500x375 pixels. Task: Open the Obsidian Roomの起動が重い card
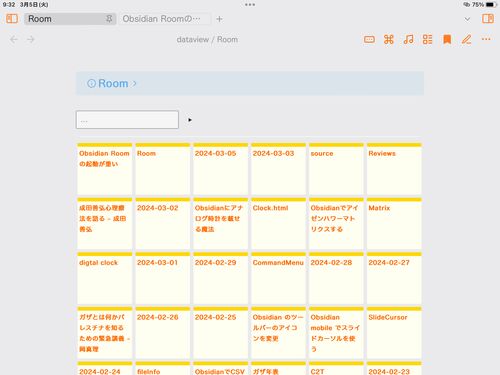coord(105,169)
